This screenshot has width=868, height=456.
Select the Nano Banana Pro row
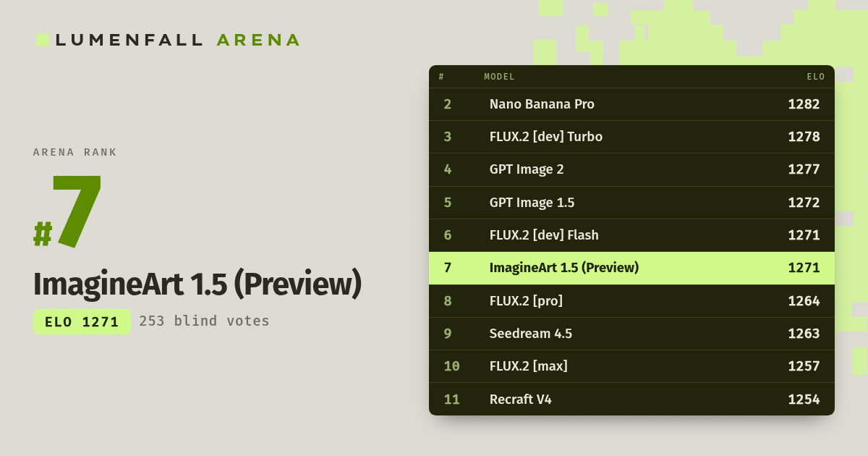(x=631, y=104)
